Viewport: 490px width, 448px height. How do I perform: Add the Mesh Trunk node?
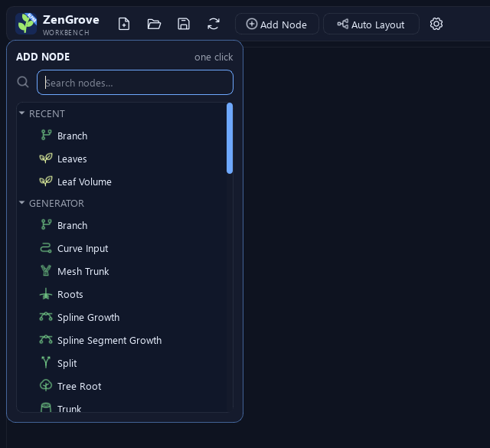click(x=83, y=271)
